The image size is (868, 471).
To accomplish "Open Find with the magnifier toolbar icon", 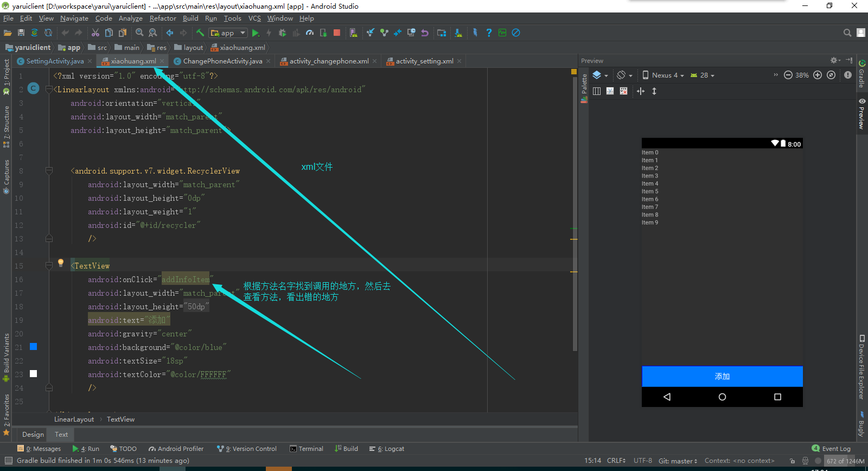I will point(139,33).
